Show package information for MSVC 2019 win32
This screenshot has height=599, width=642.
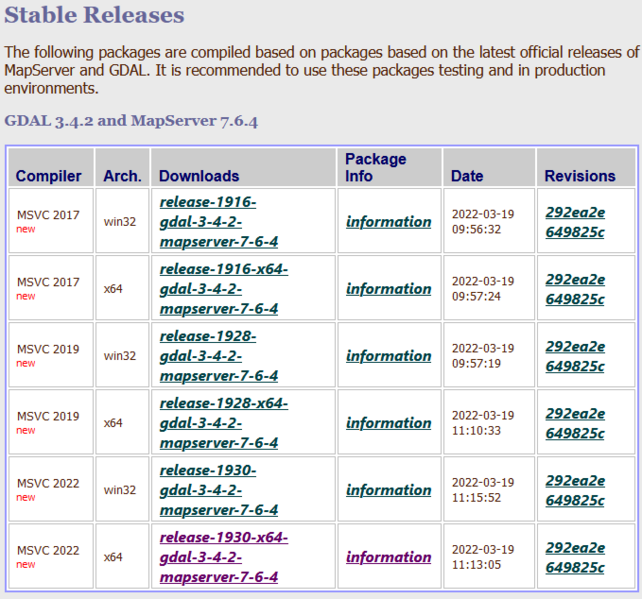click(x=388, y=356)
